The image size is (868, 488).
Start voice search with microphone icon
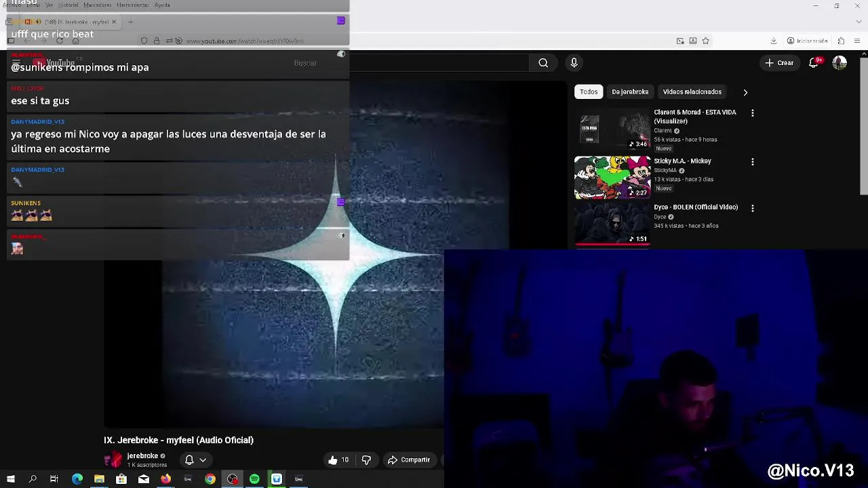[574, 63]
